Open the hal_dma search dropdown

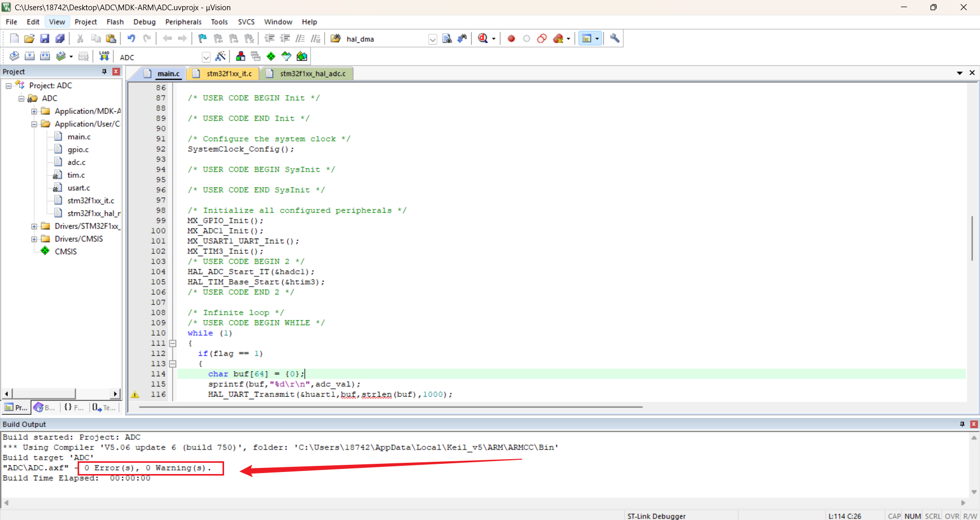pos(433,39)
